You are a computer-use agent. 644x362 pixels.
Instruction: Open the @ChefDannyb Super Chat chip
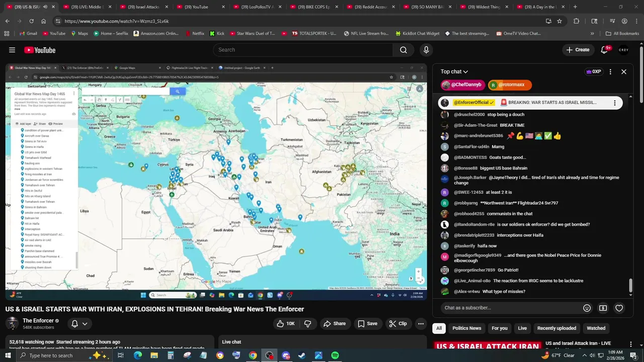pos(463,85)
